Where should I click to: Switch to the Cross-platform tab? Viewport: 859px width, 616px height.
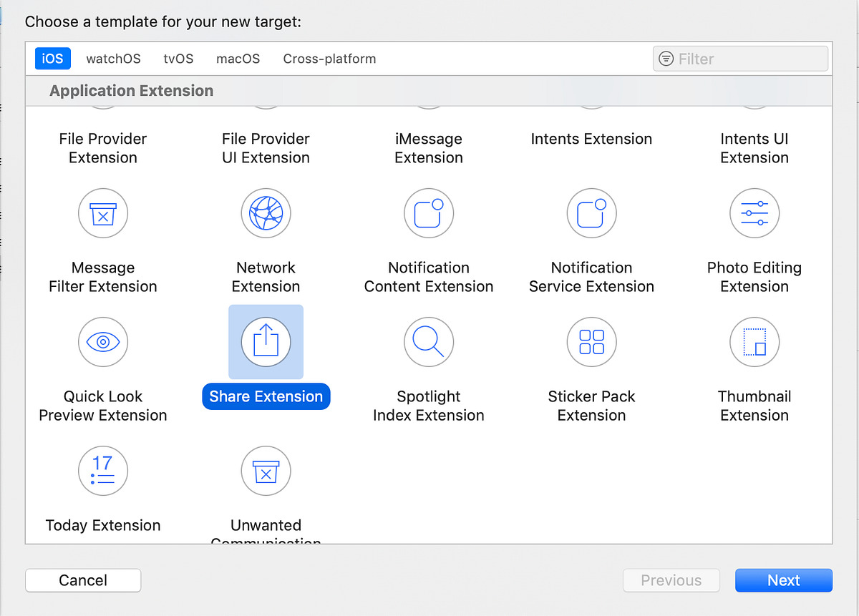[x=329, y=59]
